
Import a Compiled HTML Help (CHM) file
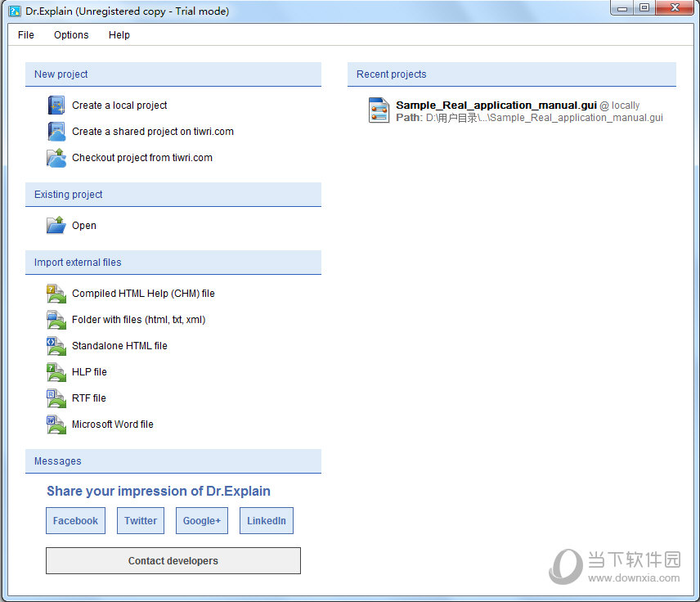coord(143,294)
